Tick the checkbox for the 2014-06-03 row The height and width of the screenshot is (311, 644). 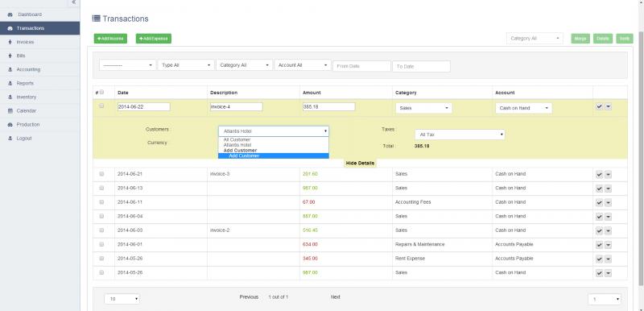[x=102, y=230]
